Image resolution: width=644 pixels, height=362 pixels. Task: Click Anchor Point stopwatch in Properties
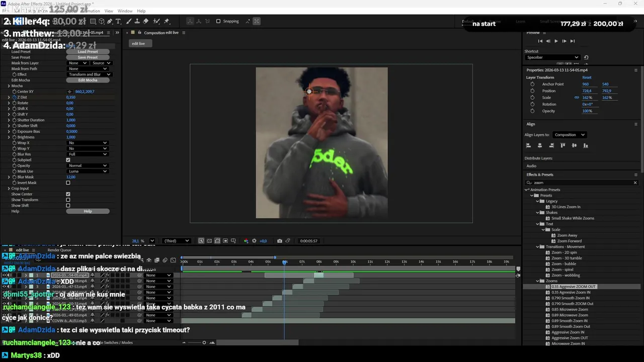click(x=532, y=84)
